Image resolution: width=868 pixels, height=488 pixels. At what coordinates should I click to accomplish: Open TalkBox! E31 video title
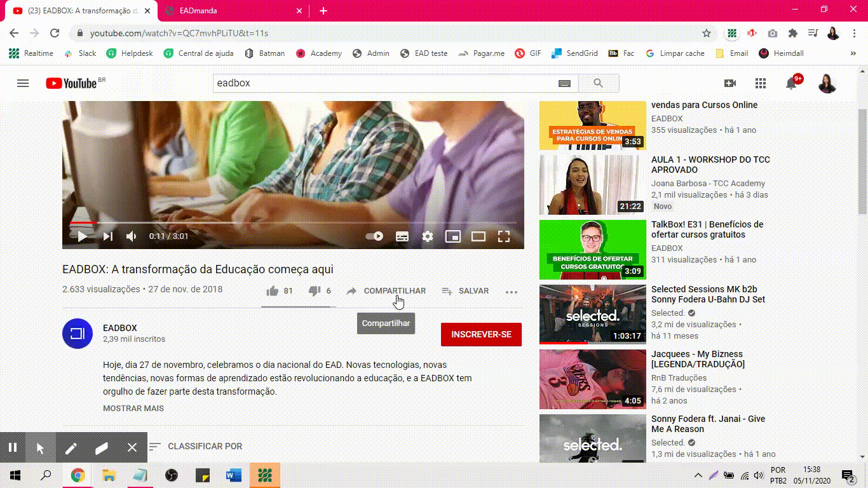click(x=707, y=229)
